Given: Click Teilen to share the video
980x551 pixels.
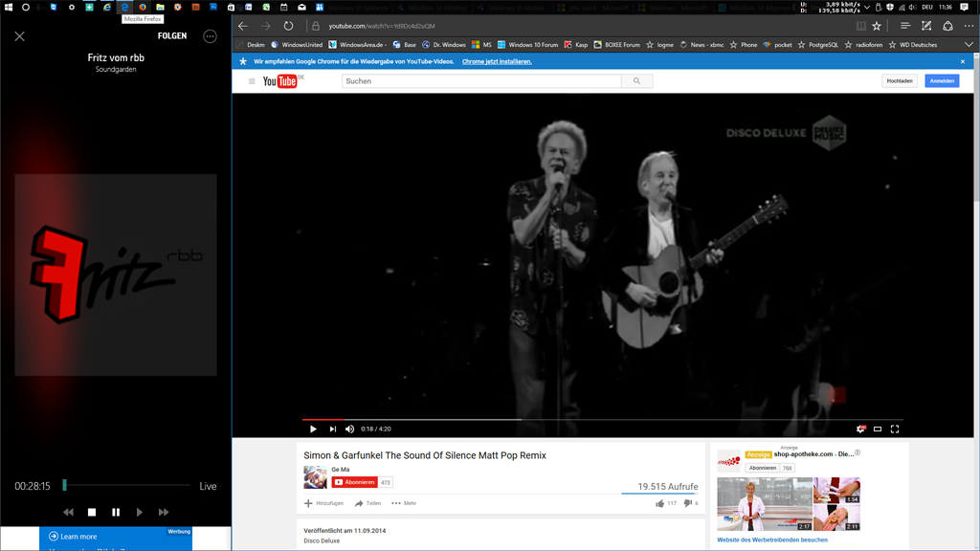Looking at the screenshot, I should [367, 503].
